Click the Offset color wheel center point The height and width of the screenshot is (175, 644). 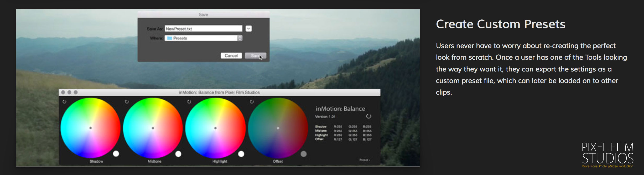(x=278, y=128)
